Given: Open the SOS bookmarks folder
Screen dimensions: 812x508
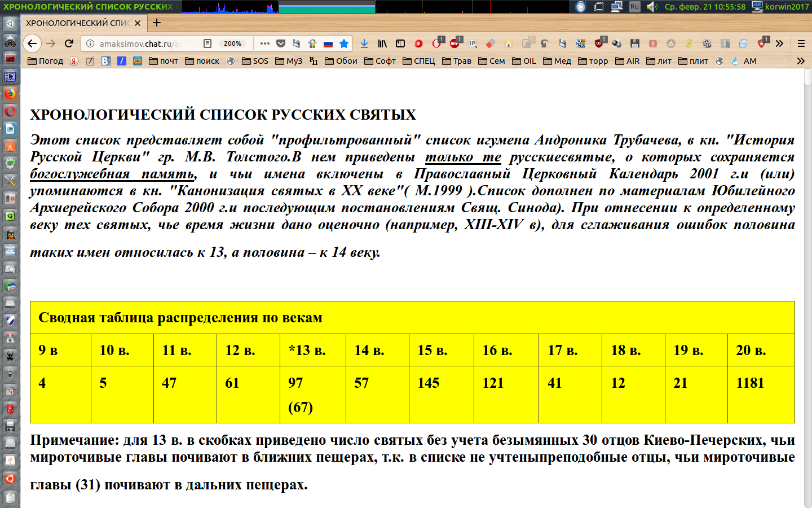Looking at the screenshot, I should pos(255,61).
